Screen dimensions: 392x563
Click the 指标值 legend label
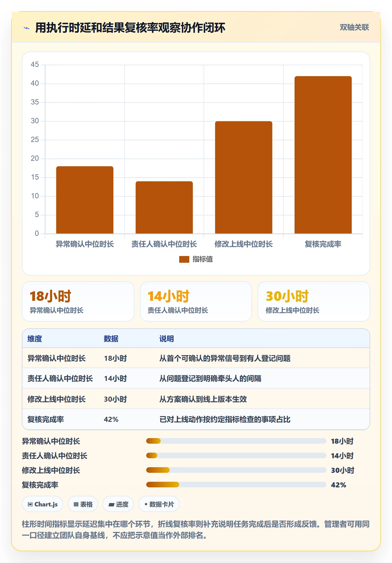pyautogui.click(x=202, y=259)
